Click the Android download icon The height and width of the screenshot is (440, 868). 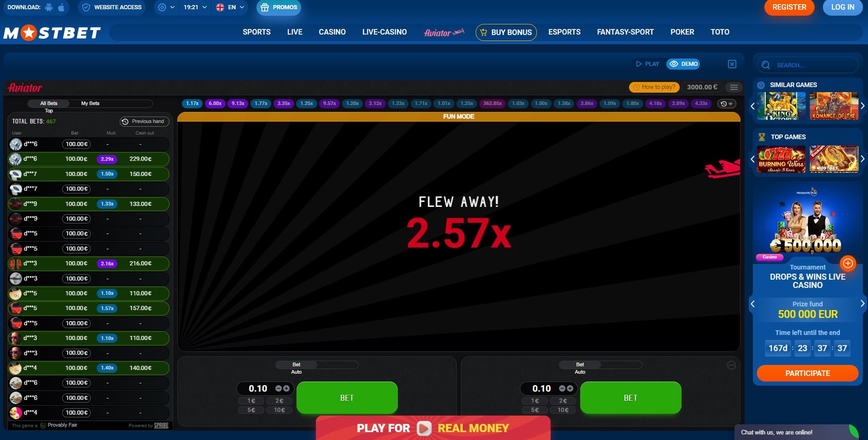click(49, 7)
